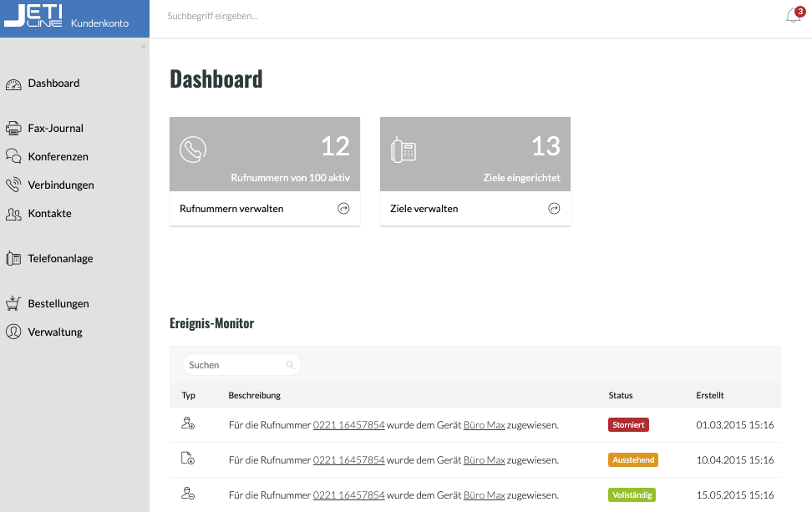This screenshot has height=512, width=812.
Task: Click the date 01.03.2015 15:16
Action: (x=735, y=425)
